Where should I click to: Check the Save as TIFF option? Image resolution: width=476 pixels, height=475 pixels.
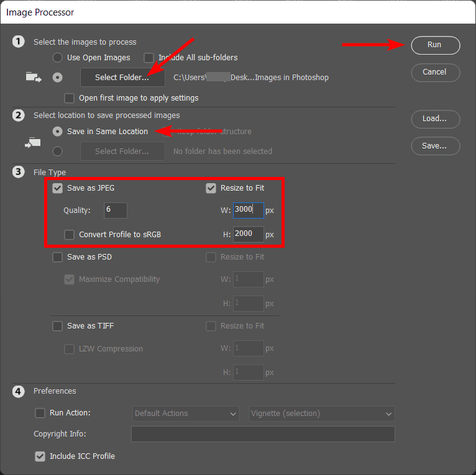click(x=58, y=326)
